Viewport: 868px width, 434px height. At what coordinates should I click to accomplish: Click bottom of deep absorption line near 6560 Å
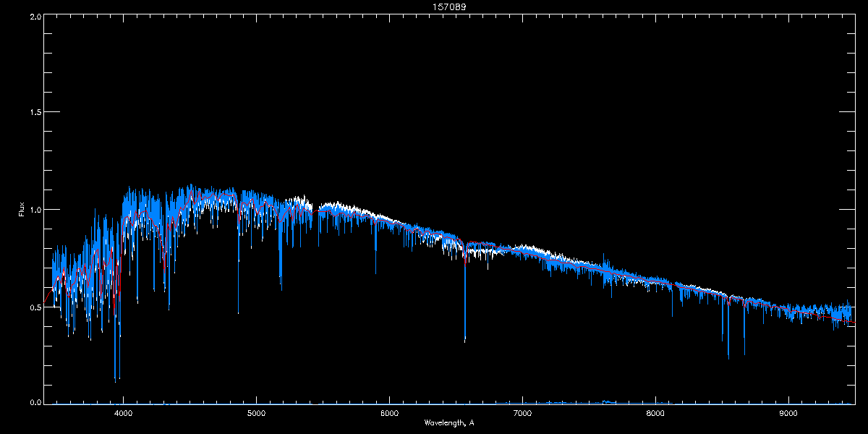pyautogui.click(x=464, y=340)
